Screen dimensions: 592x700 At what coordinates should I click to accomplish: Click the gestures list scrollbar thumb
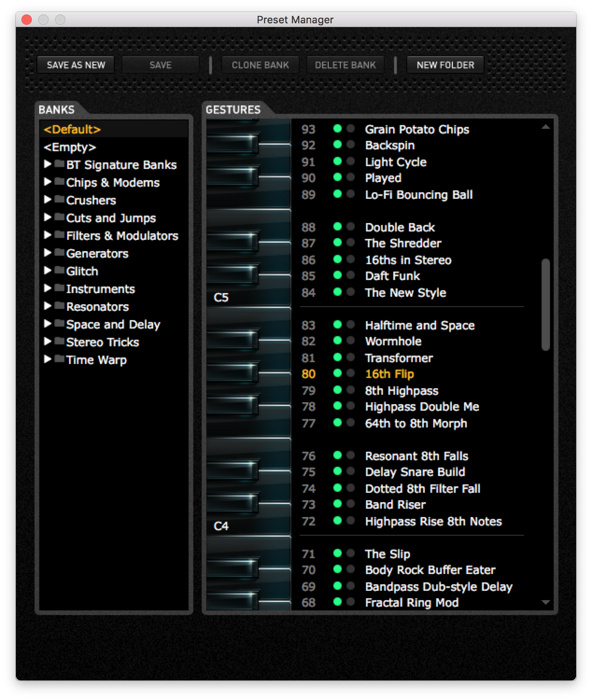545,304
